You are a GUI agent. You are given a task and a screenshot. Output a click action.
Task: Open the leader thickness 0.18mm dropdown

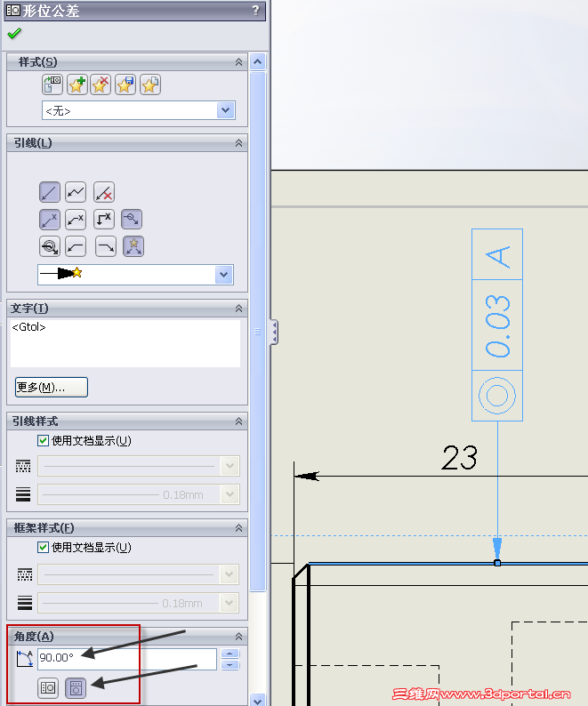tap(230, 494)
